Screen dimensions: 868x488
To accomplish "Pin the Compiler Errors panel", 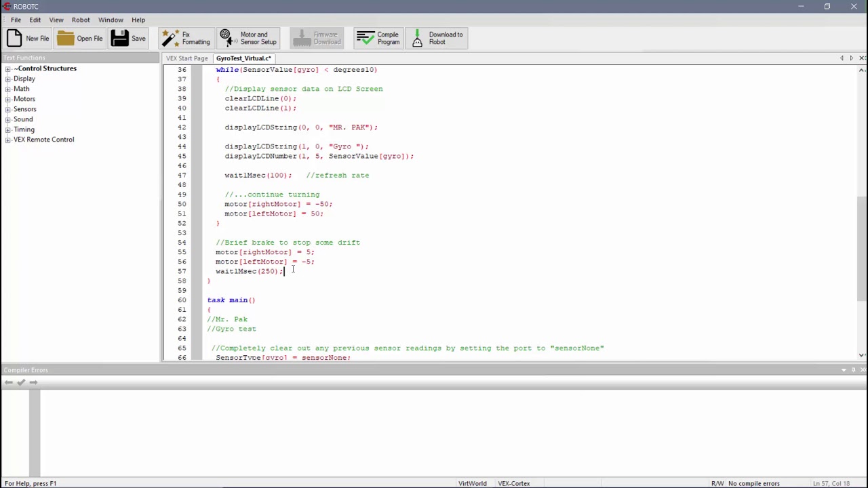I will coord(854,370).
